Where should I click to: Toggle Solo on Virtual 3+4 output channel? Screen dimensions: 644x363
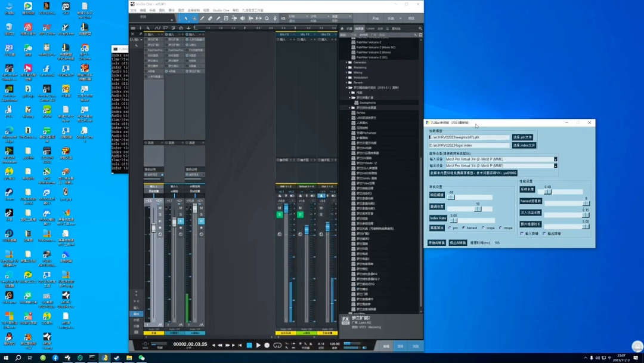(300, 214)
